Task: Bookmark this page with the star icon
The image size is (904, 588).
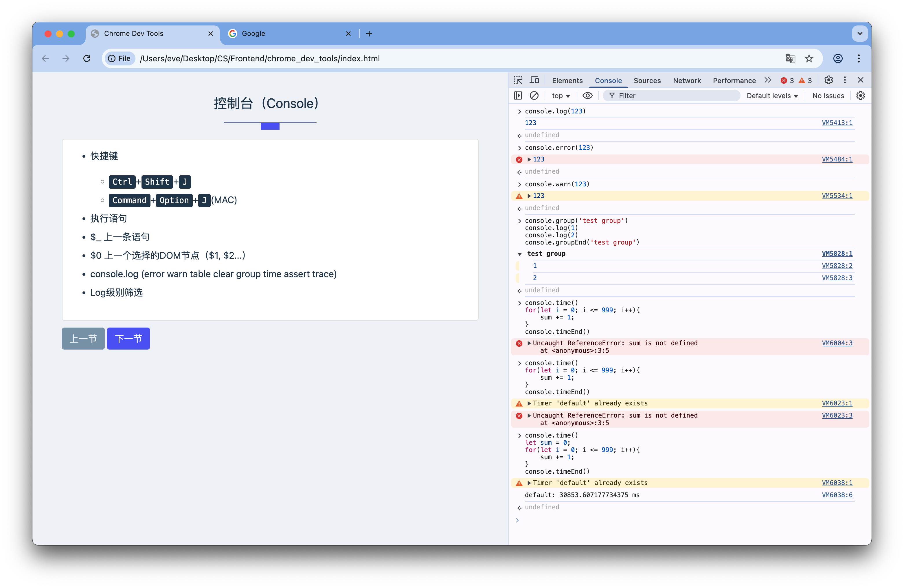Action: coord(809,58)
